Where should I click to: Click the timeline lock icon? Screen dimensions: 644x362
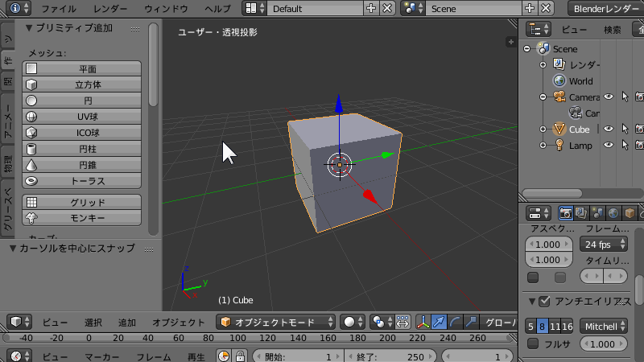coord(241,356)
